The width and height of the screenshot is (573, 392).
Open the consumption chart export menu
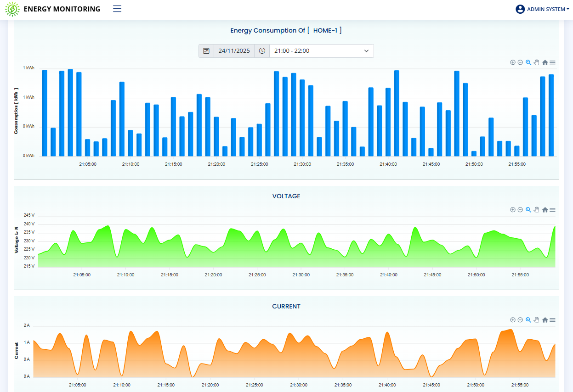pyautogui.click(x=553, y=62)
